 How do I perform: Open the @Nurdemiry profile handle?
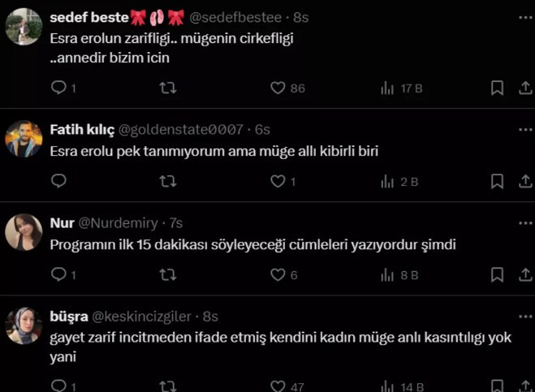118,223
